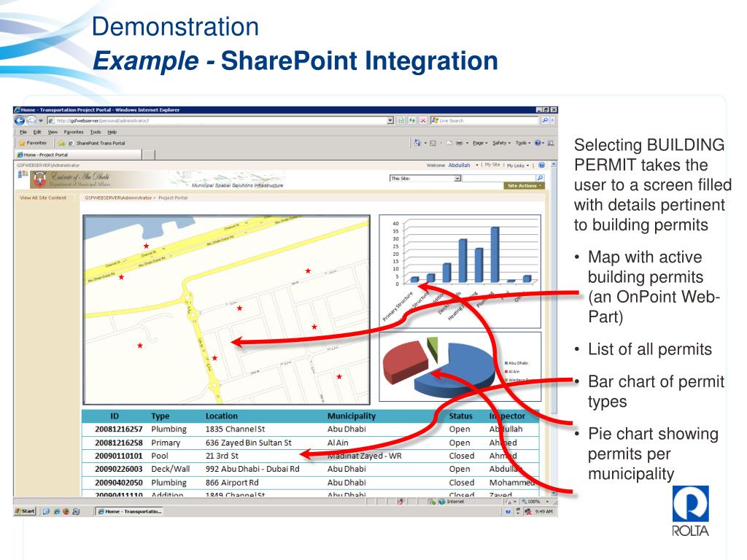Open the Favorites star button
Viewport: 747px width, 560px height.
point(33,143)
